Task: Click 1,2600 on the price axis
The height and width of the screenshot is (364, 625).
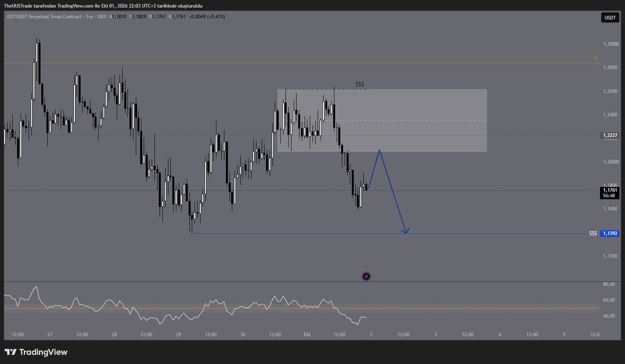Action: 609,91
